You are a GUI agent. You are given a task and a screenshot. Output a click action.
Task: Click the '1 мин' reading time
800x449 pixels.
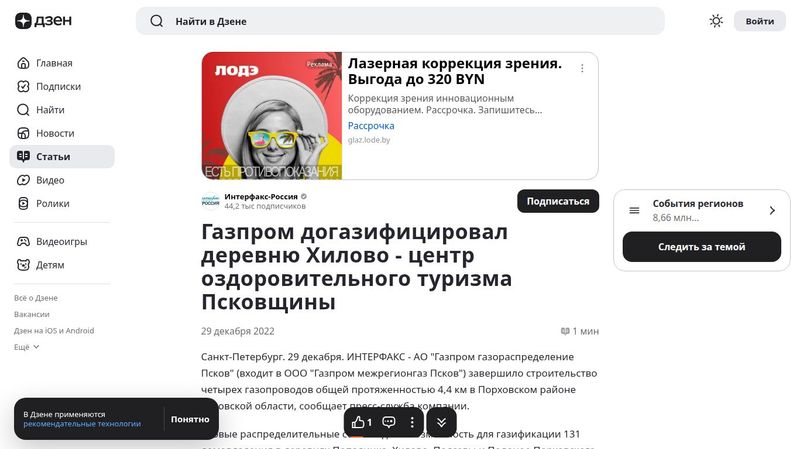(x=580, y=331)
